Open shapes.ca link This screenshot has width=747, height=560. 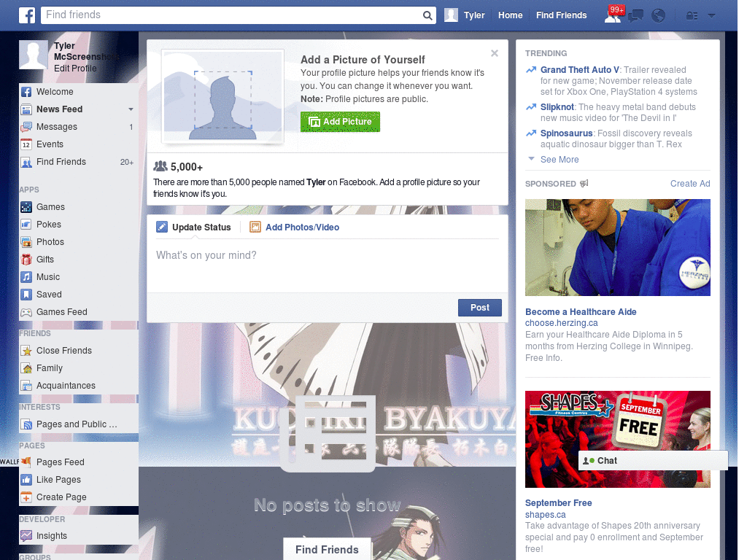[x=546, y=515]
